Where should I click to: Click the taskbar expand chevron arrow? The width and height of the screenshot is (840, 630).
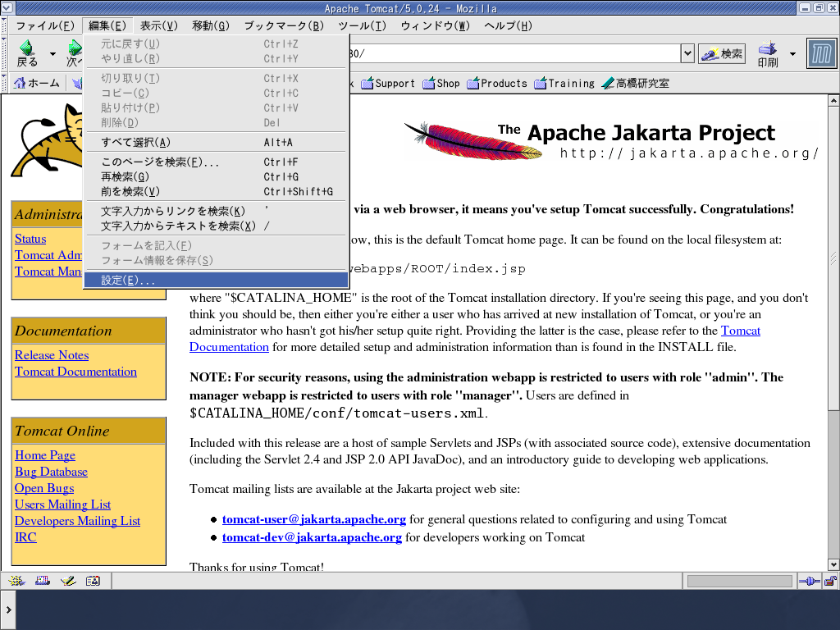[x=8, y=609]
